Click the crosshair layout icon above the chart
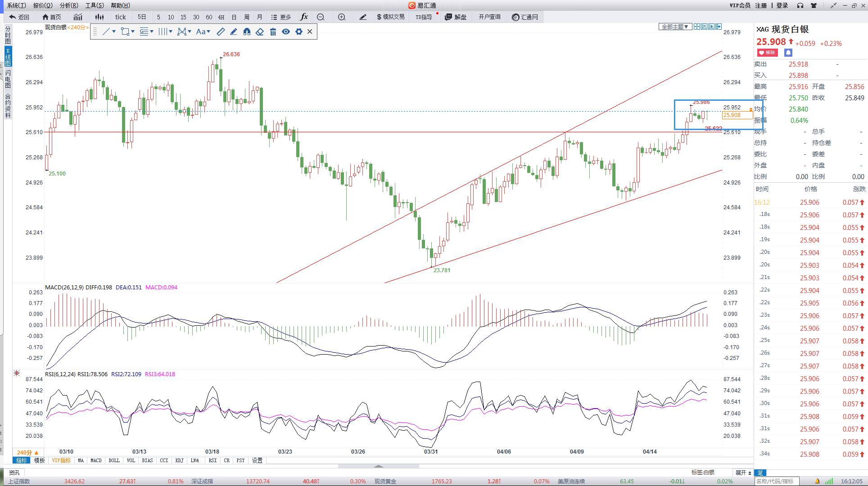 tap(697, 27)
